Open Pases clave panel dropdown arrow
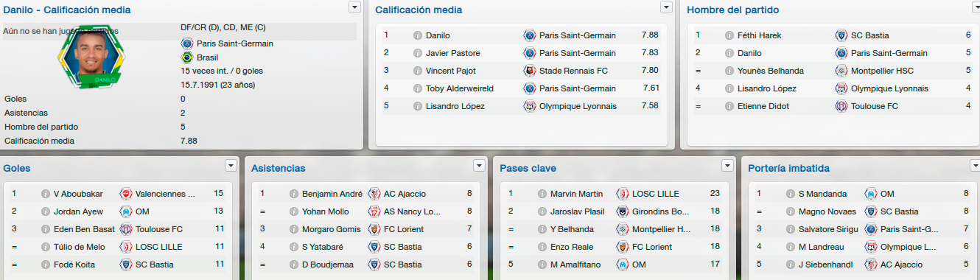980x280 pixels. click(x=728, y=165)
